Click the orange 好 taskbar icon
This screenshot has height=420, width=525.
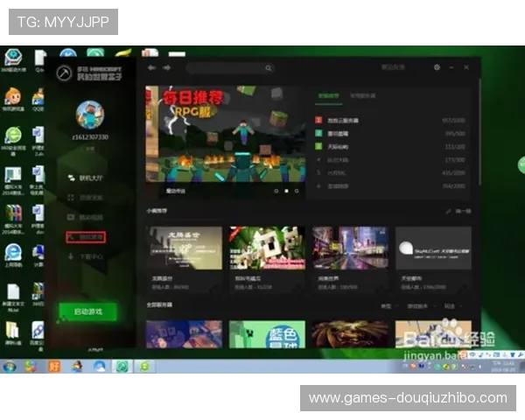click(54, 367)
